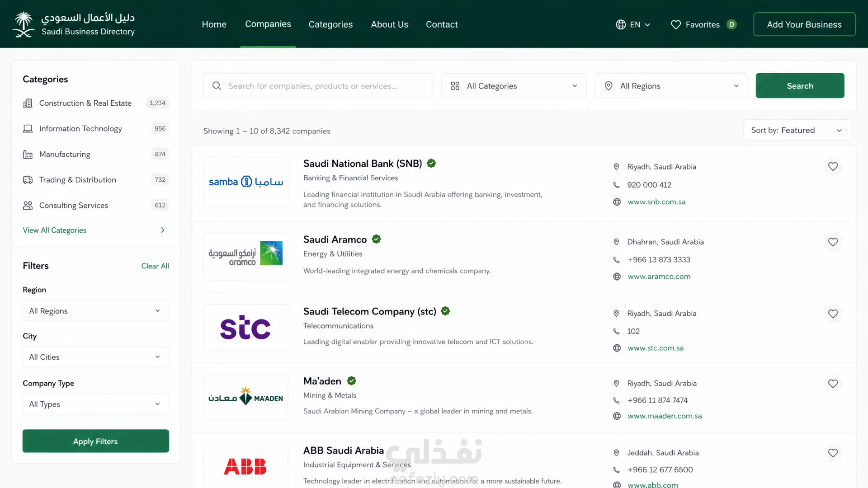Click the Ma'aden logo thumbnail
The height and width of the screenshot is (488, 868).
(x=245, y=397)
